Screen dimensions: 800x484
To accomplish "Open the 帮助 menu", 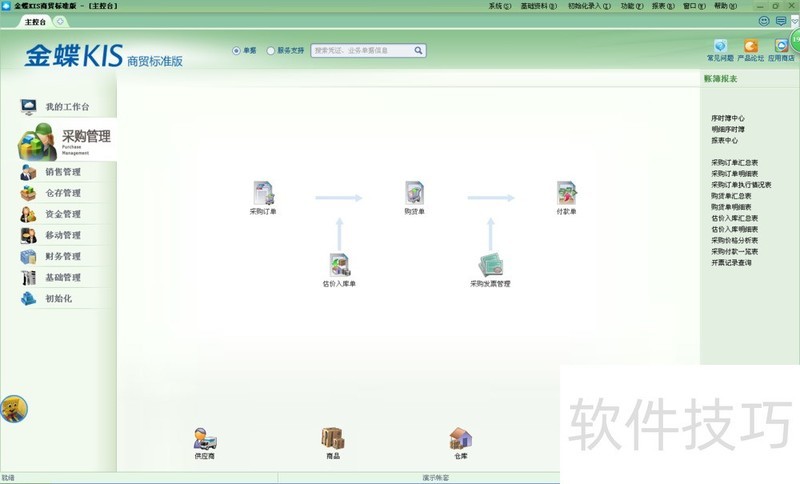I will [725, 6].
